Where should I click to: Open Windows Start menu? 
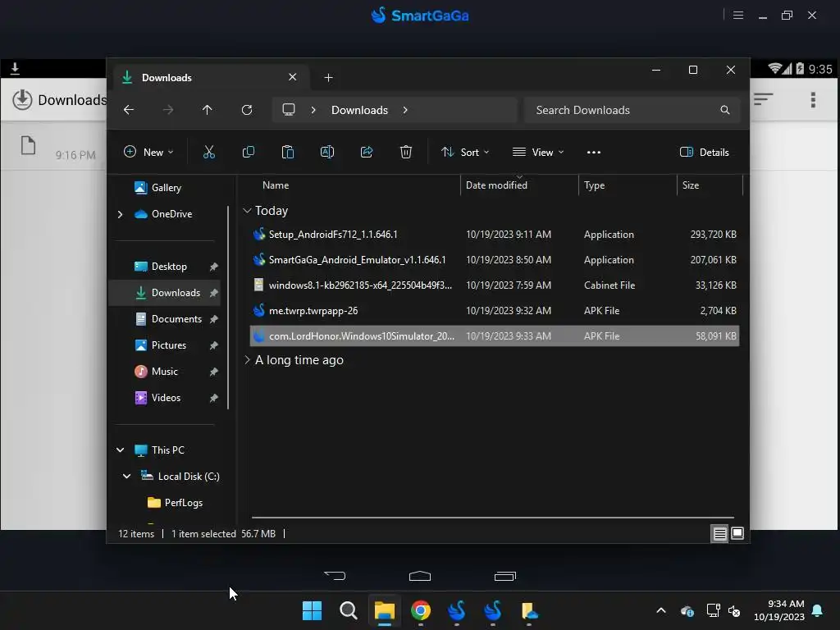click(x=312, y=610)
